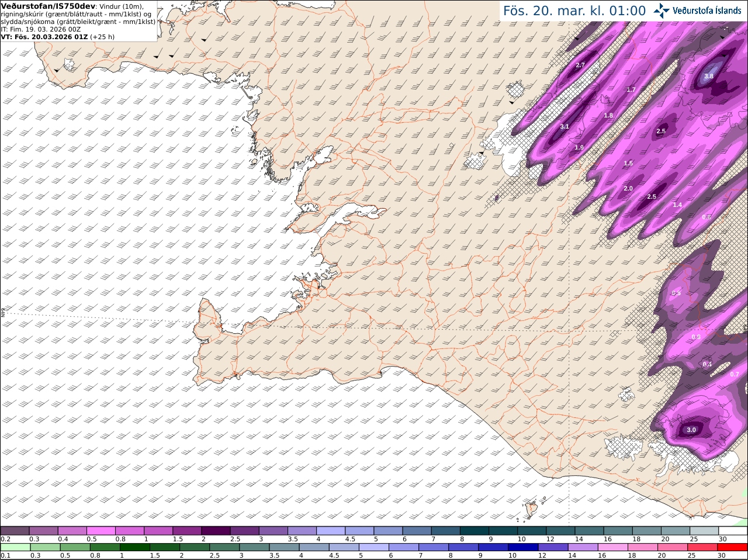This screenshot has height=560, width=748.
Task: Click the 64N latitude label
Action: tap(3, 312)
